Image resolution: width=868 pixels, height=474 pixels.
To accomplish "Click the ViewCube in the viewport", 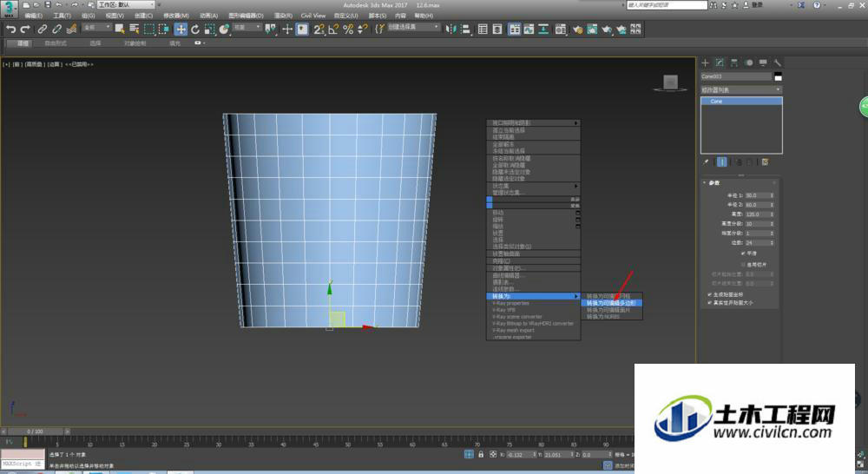I will (x=670, y=83).
